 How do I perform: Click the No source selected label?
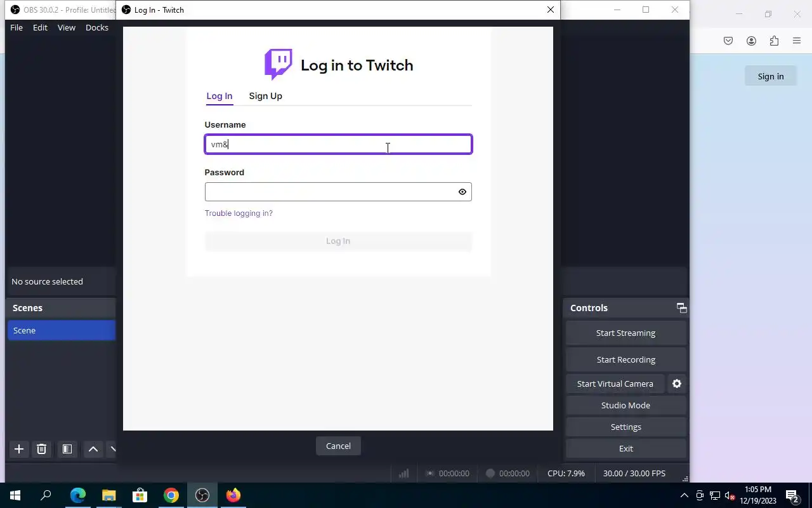47,281
